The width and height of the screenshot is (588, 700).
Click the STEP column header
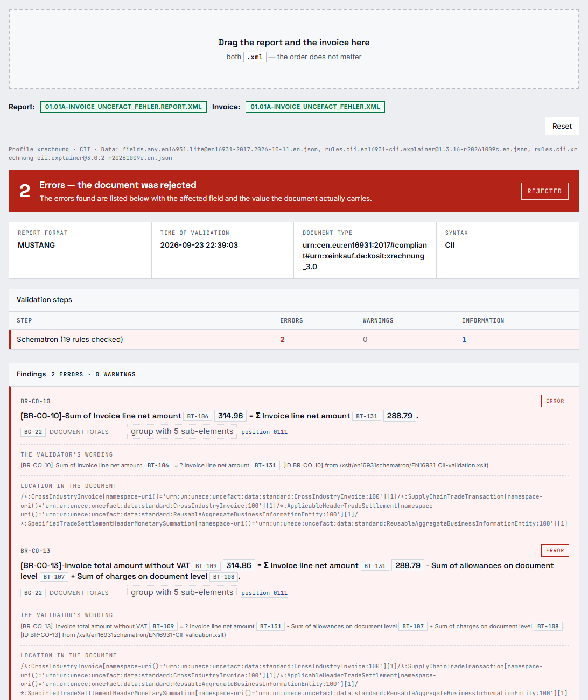(x=24, y=320)
